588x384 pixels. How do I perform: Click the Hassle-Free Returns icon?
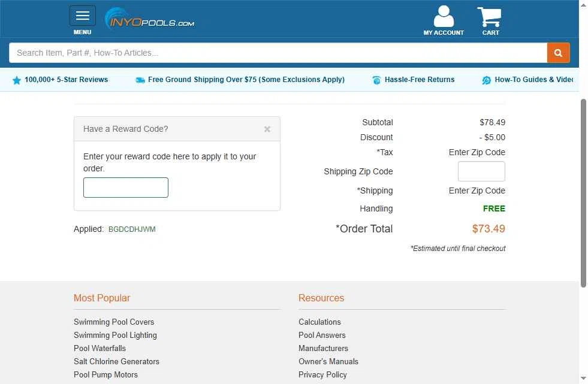[x=376, y=80]
